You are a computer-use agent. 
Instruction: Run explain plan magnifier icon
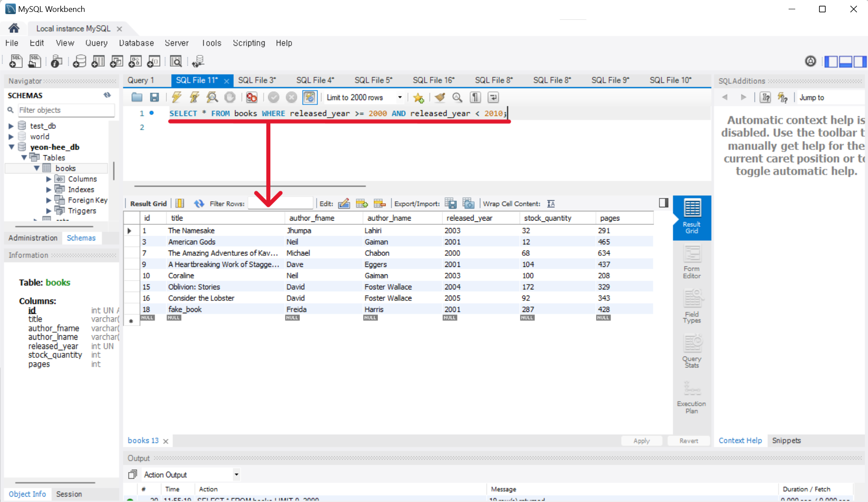point(212,97)
